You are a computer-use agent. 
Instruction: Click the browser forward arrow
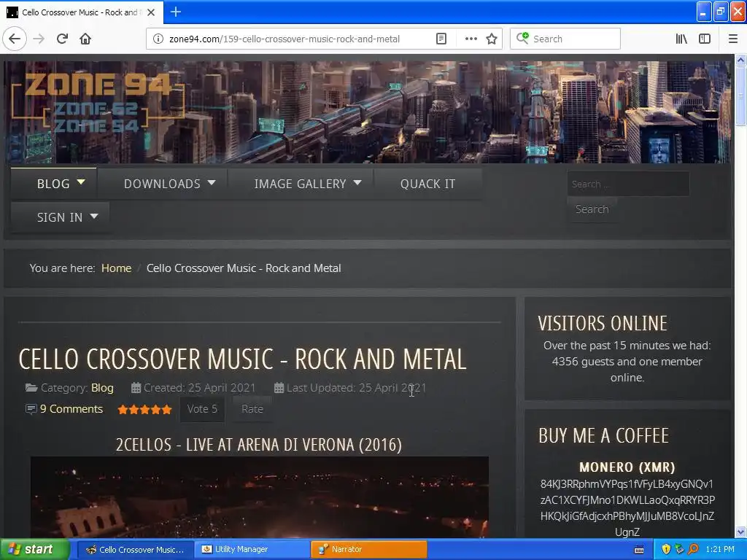(39, 39)
